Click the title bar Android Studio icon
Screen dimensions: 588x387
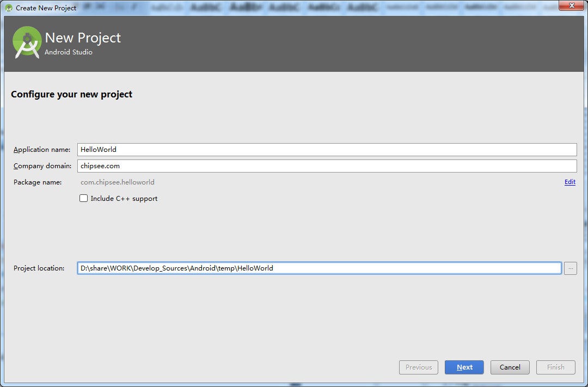pos(9,8)
